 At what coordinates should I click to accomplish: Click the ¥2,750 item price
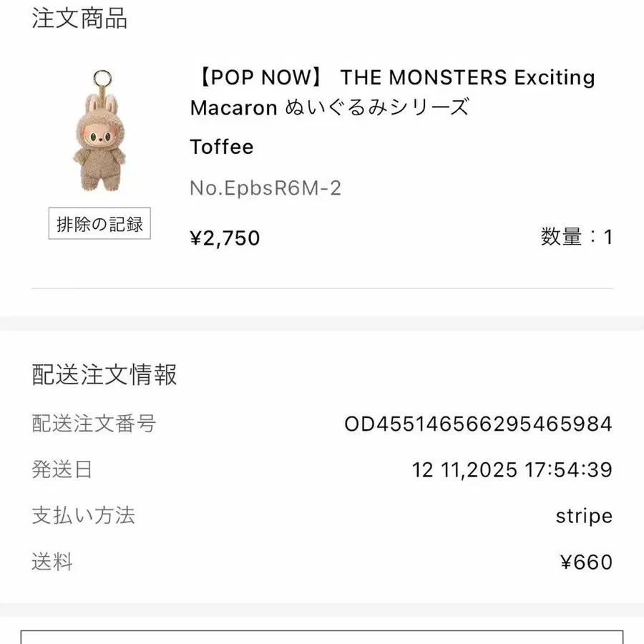(225, 238)
